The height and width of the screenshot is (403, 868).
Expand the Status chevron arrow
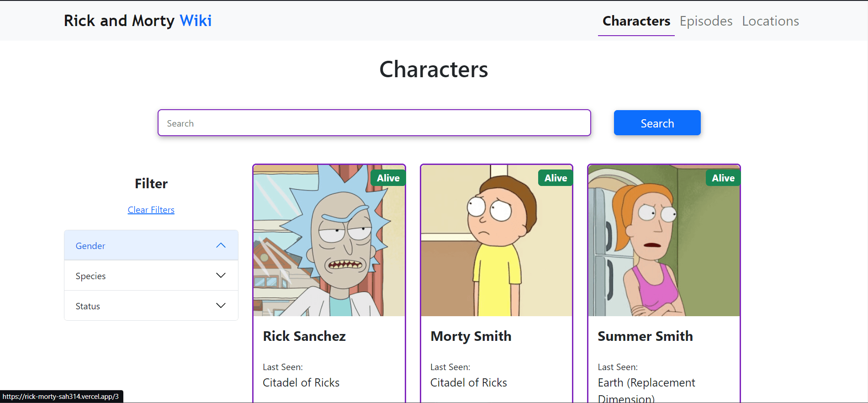(x=221, y=306)
